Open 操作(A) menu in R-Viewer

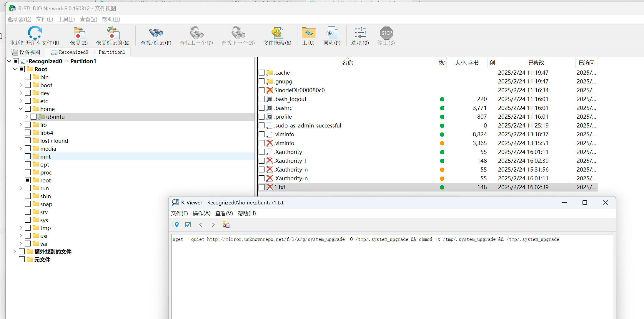tap(201, 214)
